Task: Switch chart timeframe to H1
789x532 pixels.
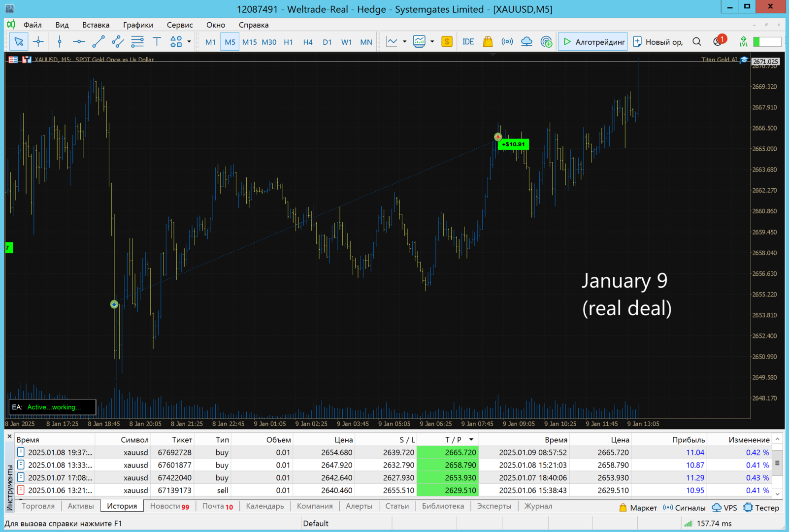Action: click(x=288, y=42)
